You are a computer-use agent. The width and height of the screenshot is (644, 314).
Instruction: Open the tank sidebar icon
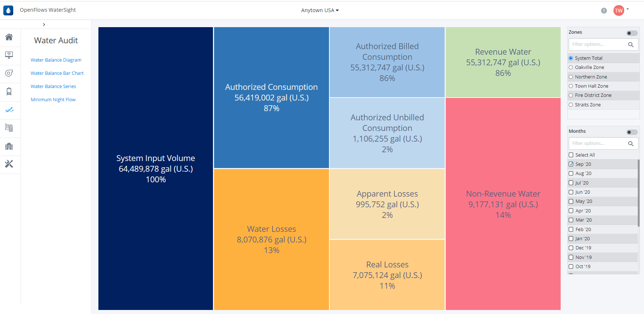point(9,91)
